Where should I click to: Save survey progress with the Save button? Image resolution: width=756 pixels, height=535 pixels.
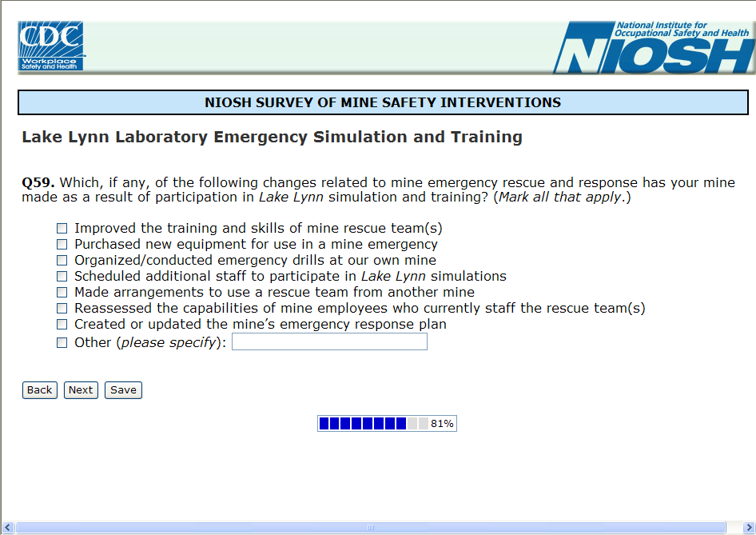(123, 390)
